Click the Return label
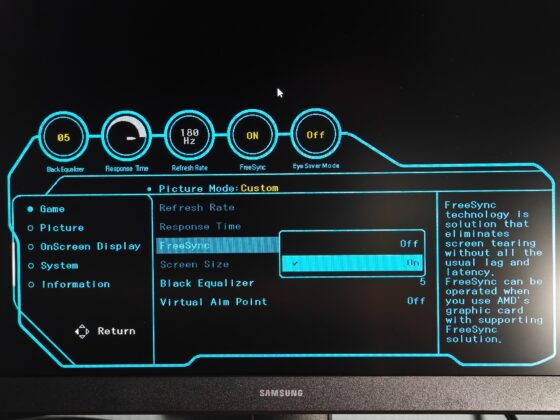Image resolution: width=560 pixels, height=420 pixels. coord(116,331)
